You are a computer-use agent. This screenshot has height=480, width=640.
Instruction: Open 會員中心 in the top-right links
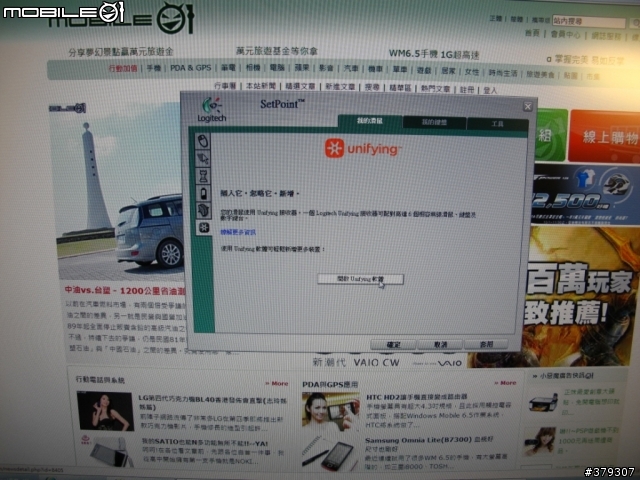pyautogui.click(x=565, y=34)
